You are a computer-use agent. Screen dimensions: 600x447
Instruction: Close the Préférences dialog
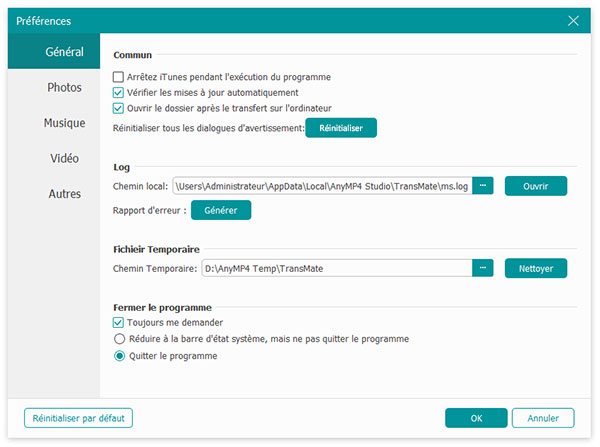coord(573,20)
